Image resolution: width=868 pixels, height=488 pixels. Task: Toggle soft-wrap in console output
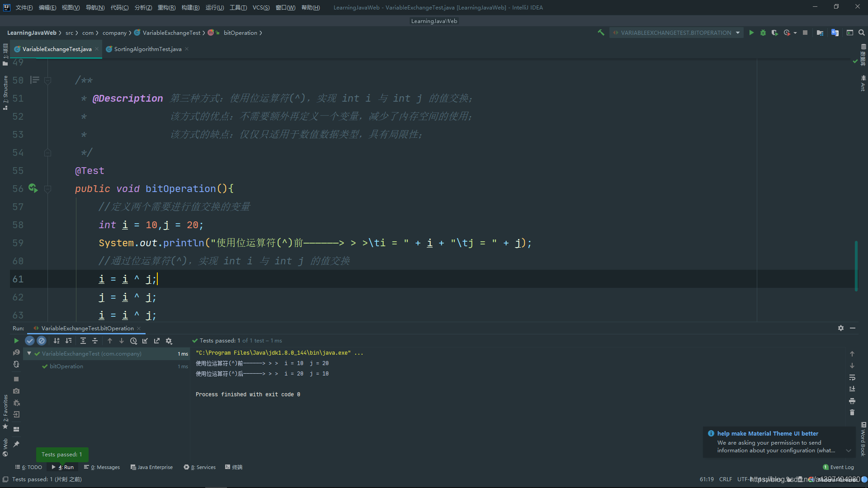pos(852,377)
